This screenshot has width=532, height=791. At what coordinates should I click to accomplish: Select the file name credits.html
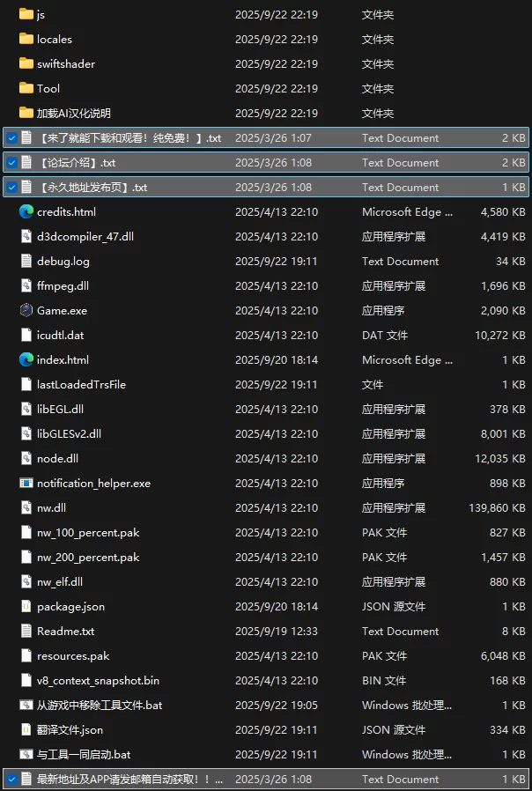[66, 212]
